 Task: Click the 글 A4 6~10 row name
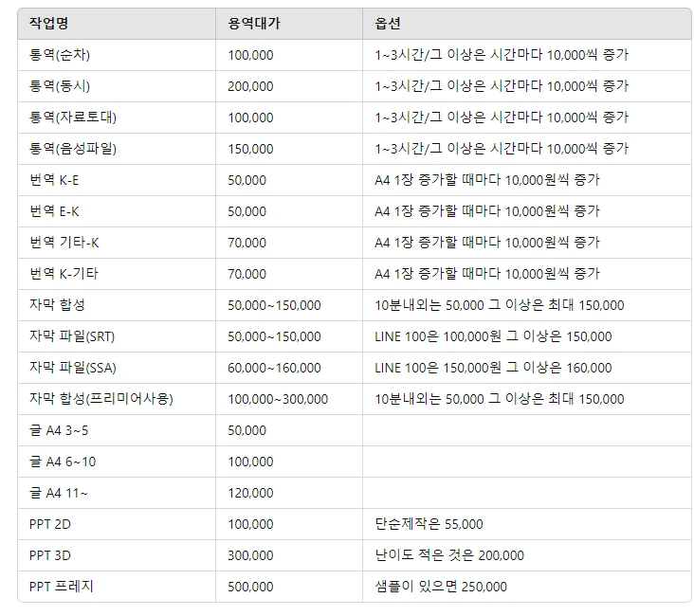click(x=63, y=462)
